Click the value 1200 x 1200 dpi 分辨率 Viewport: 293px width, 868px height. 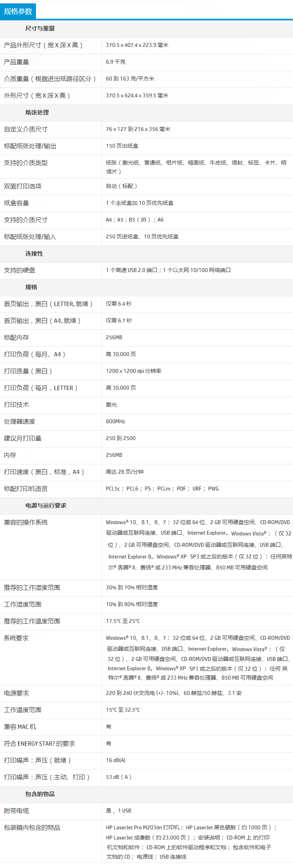point(134,371)
